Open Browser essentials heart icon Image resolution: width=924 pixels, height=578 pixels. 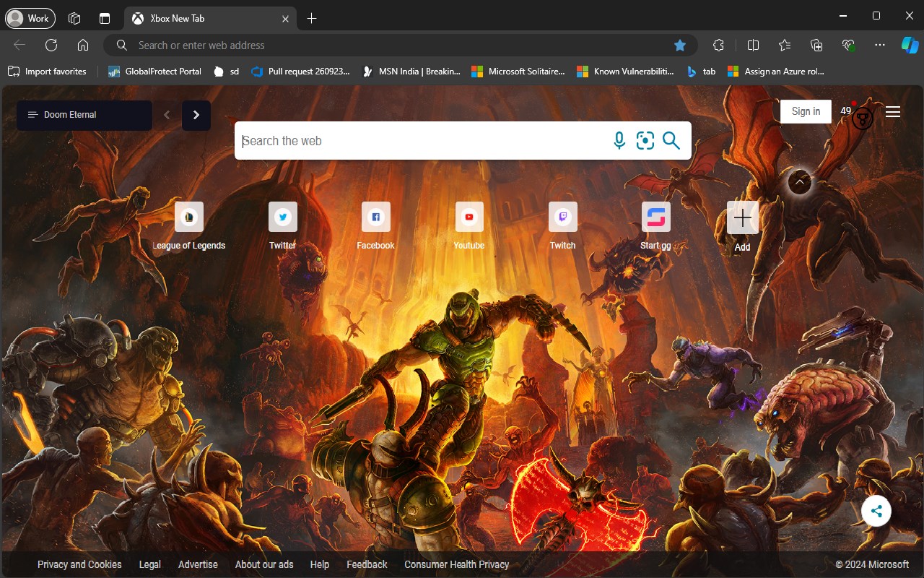pyautogui.click(x=848, y=45)
